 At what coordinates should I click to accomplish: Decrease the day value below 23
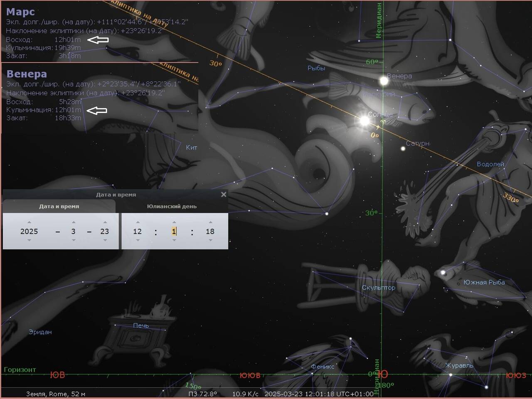coord(105,240)
